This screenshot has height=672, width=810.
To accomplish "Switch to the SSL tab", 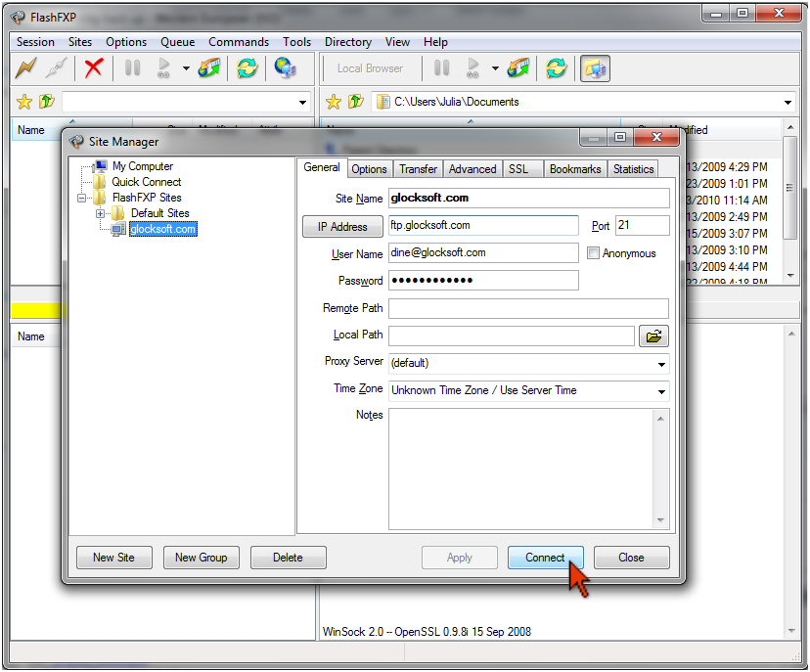I will click(x=518, y=169).
